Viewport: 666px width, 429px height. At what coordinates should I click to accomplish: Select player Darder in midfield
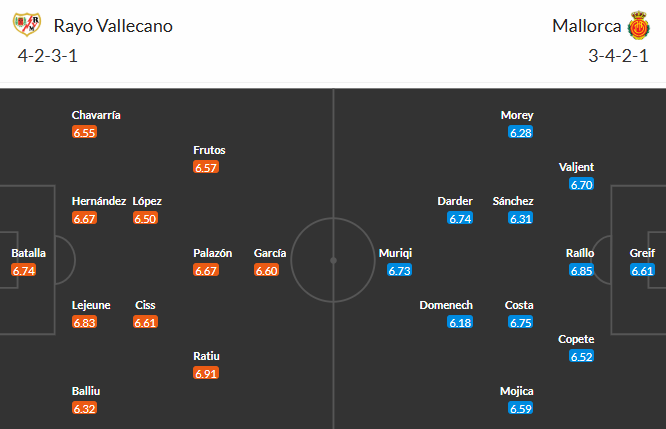click(455, 201)
